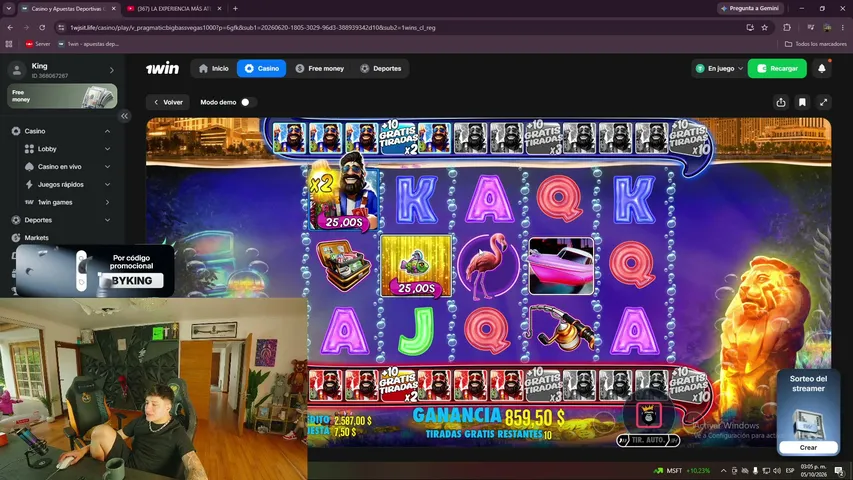Click the Markets sidebar icon
This screenshot has height=480, width=853.
coord(16,238)
